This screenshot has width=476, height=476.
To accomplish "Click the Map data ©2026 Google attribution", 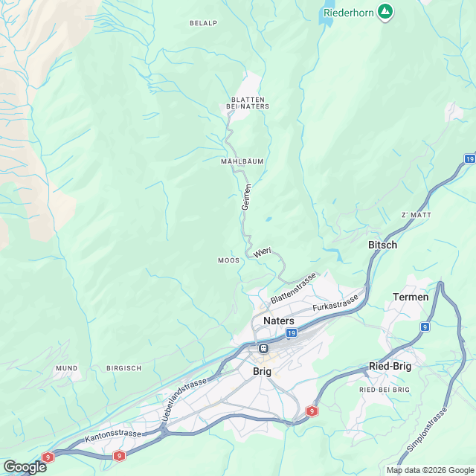I will coord(430,471).
